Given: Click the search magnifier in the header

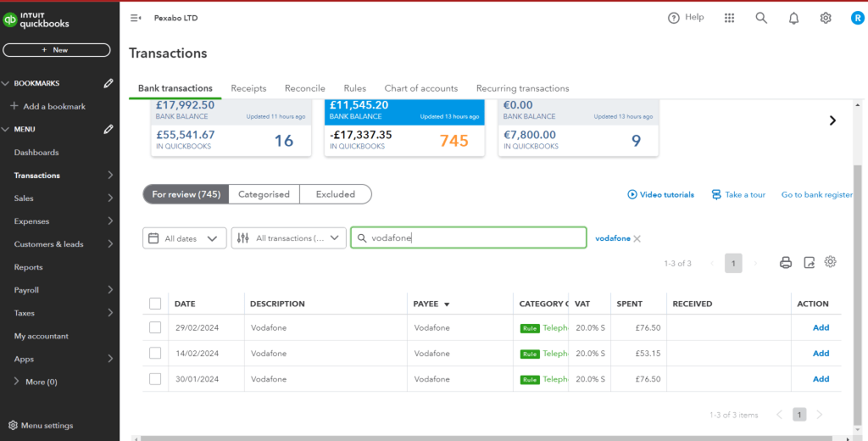Looking at the screenshot, I should point(761,19).
